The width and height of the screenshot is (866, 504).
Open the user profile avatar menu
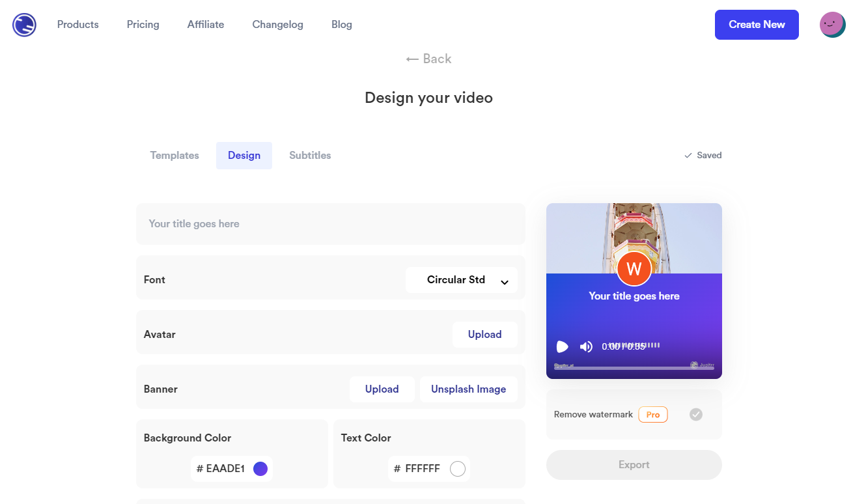(x=832, y=25)
